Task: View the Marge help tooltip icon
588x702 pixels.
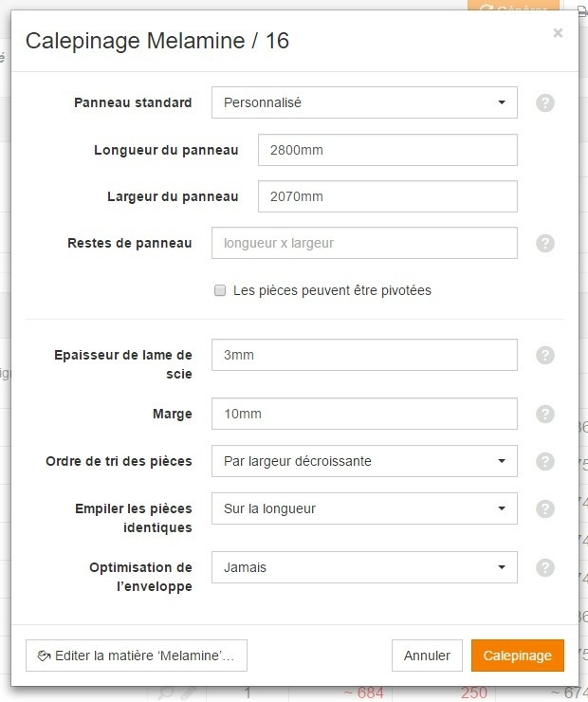Action: coord(545,414)
